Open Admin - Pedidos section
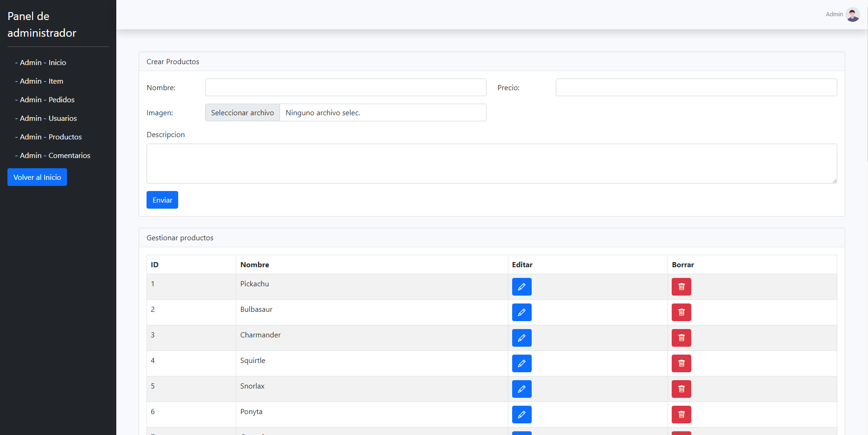The height and width of the screenshot is (435, 868). pyautogui.click(x=47, y=99)
